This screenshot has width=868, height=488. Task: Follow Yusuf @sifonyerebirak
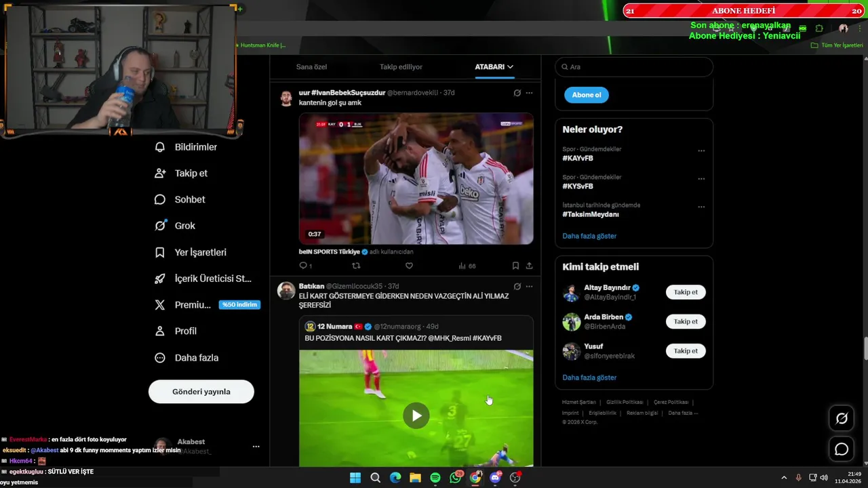[x=686, y=351]
